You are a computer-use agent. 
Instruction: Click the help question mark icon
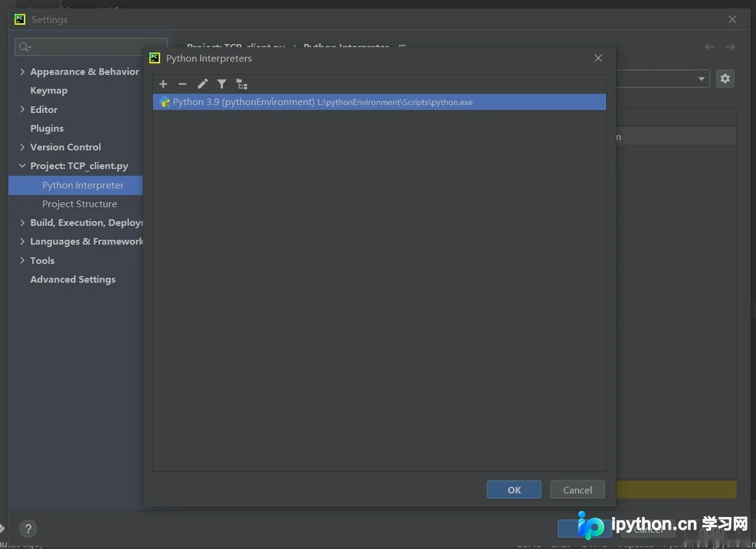28,529
